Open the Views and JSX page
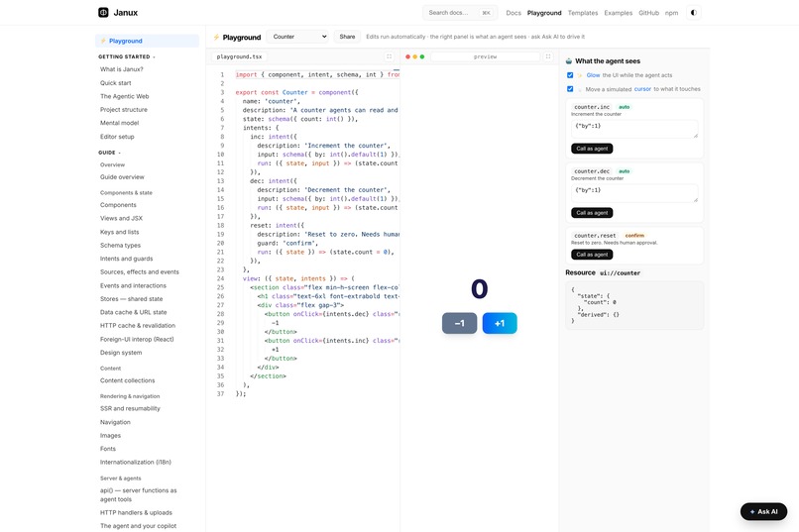Viewport: 799px width, 532px height. point(121,218)
